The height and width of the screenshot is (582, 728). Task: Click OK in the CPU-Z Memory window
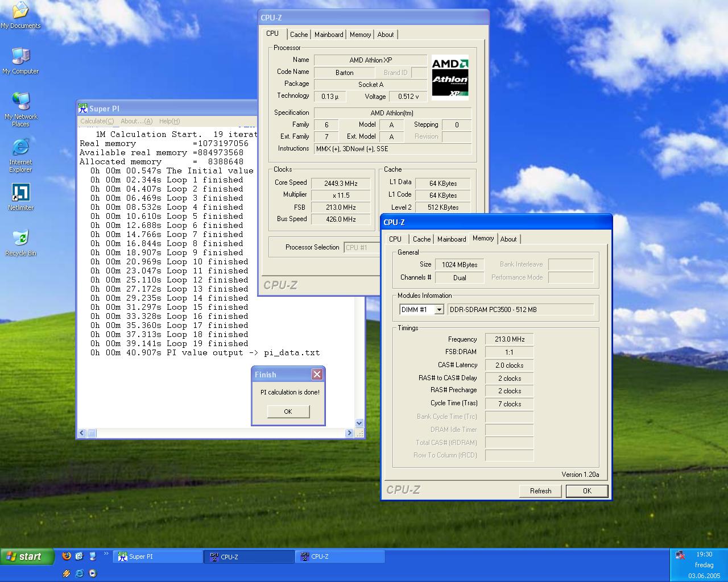pos(587,491)
